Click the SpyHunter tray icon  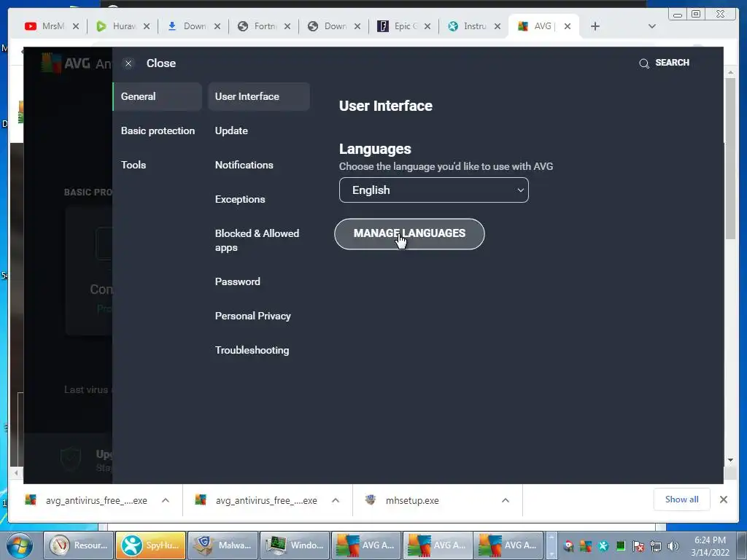click(603, 546)
